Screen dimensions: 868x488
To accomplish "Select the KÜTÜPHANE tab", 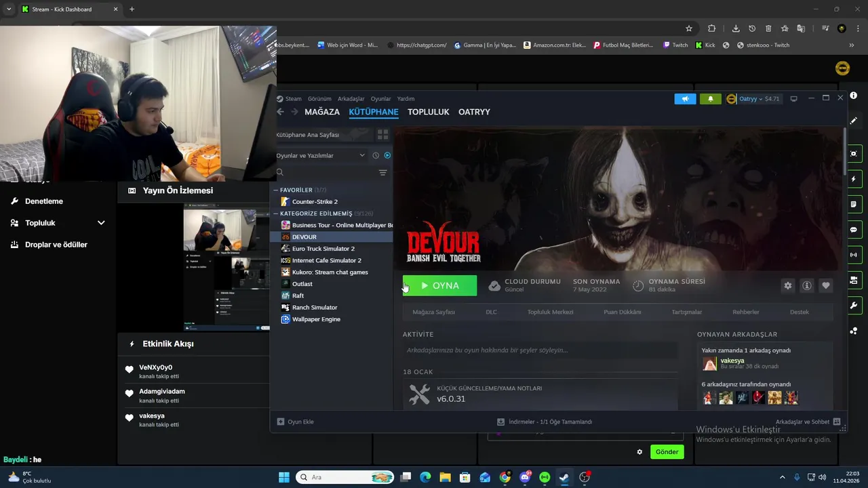I will [x=374, y=112].
